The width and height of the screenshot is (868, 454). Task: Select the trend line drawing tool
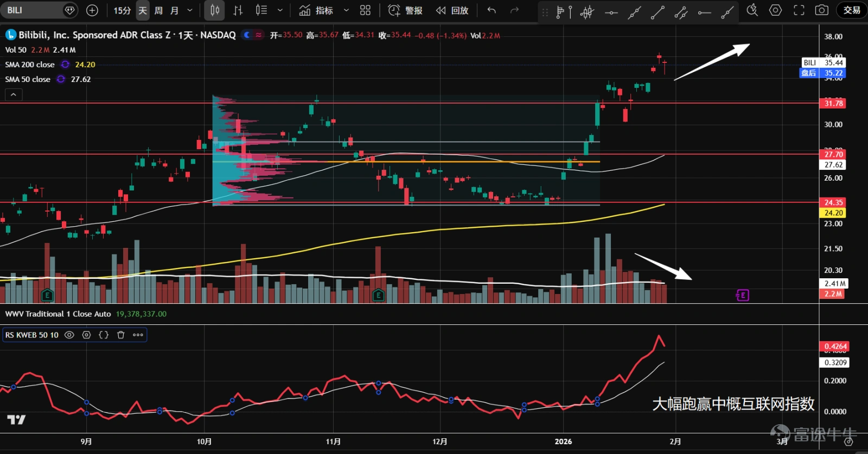pyautogui.click(x=658, y=12)
